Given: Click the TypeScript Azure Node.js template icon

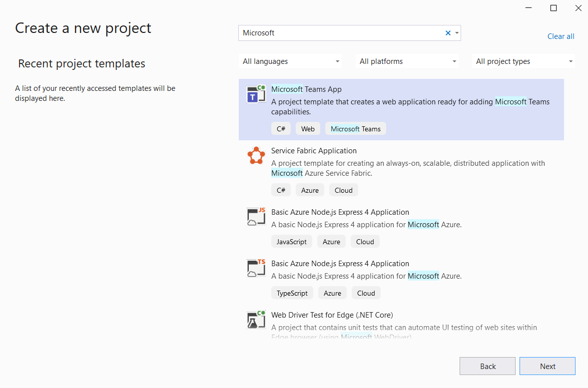Looking at the screenshot, I should (x=256, y=268).
